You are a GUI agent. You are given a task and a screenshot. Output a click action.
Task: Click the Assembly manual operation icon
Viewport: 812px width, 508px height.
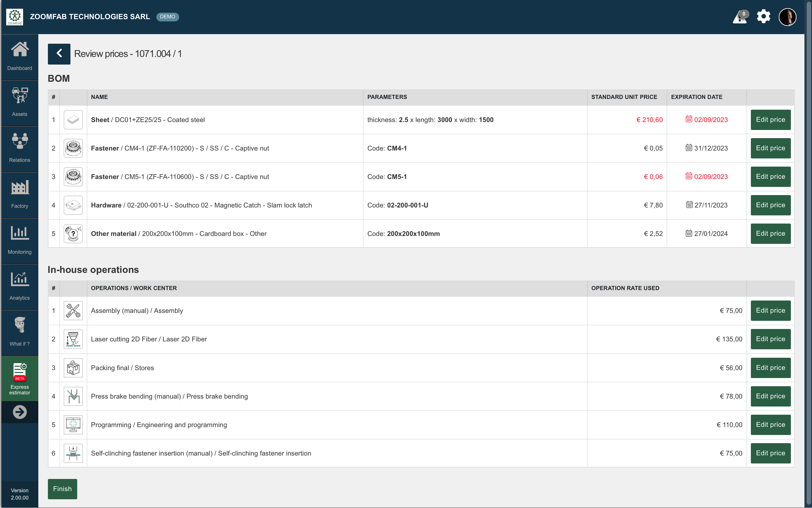tap(73, 310)
